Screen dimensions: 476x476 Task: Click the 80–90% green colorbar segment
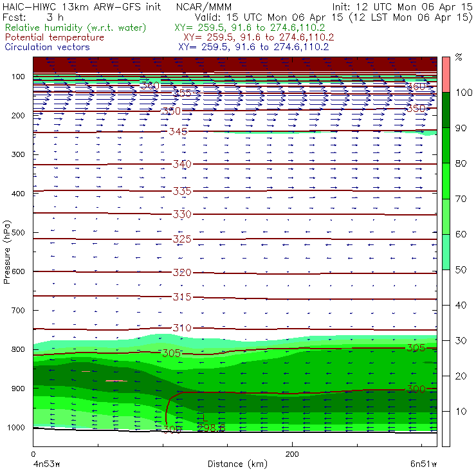(446, 145)
